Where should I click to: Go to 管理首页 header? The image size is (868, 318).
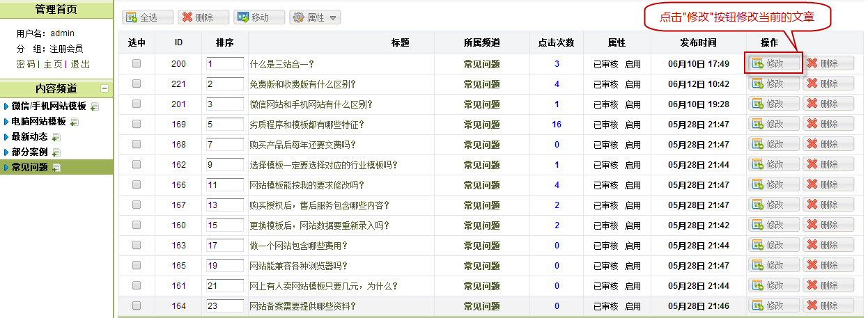click(x=56, y=10)
